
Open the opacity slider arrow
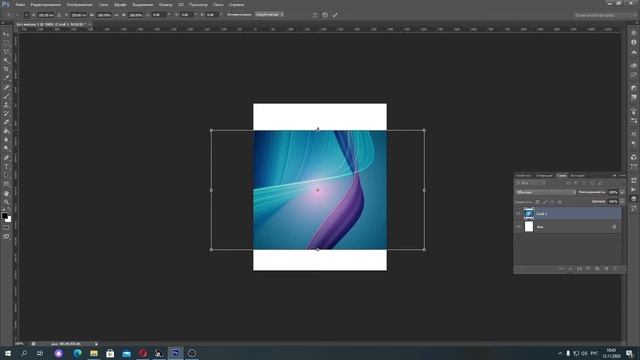622,192
